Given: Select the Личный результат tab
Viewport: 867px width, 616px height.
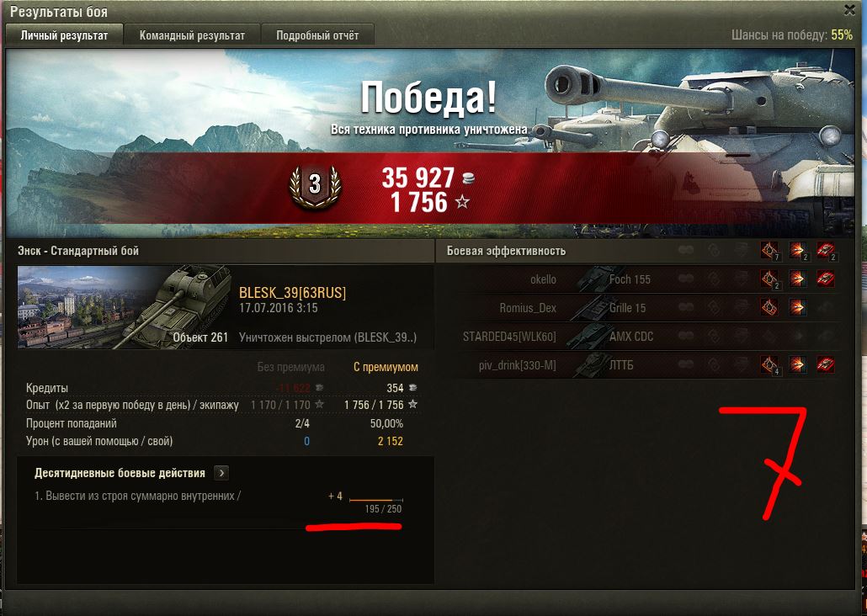Looking at the screenshot, I should click(x=64, y=35).
